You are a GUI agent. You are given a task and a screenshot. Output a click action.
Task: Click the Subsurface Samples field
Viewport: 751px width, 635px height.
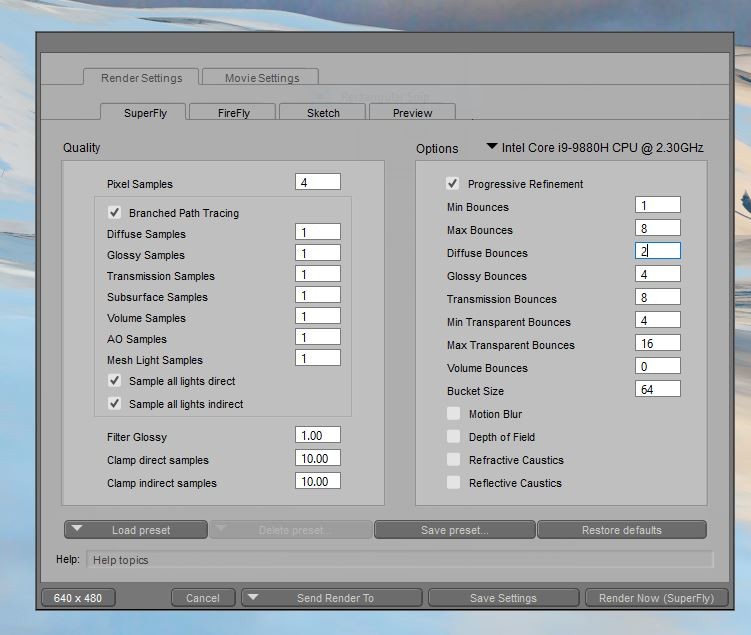318,295
